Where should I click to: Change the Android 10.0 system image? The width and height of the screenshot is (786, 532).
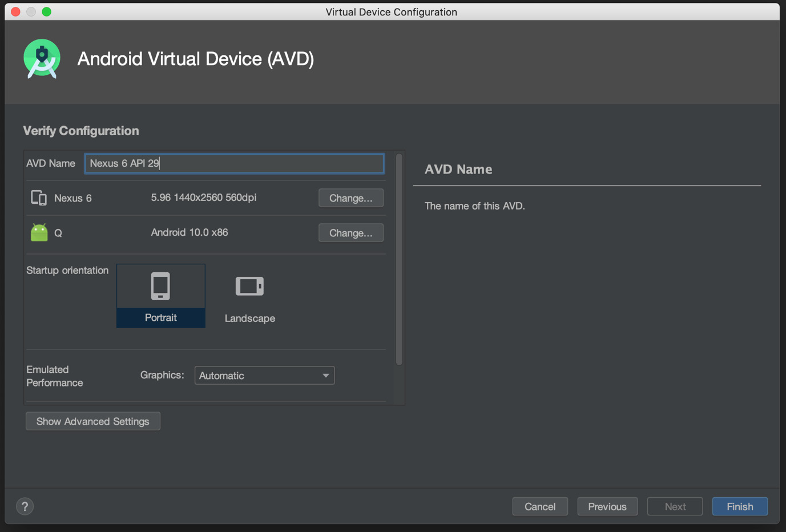click(351, 233)
